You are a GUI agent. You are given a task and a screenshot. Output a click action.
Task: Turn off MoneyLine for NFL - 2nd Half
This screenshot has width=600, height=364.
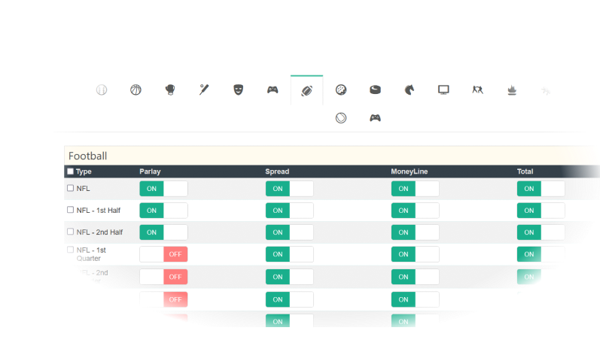pos(415,232)
